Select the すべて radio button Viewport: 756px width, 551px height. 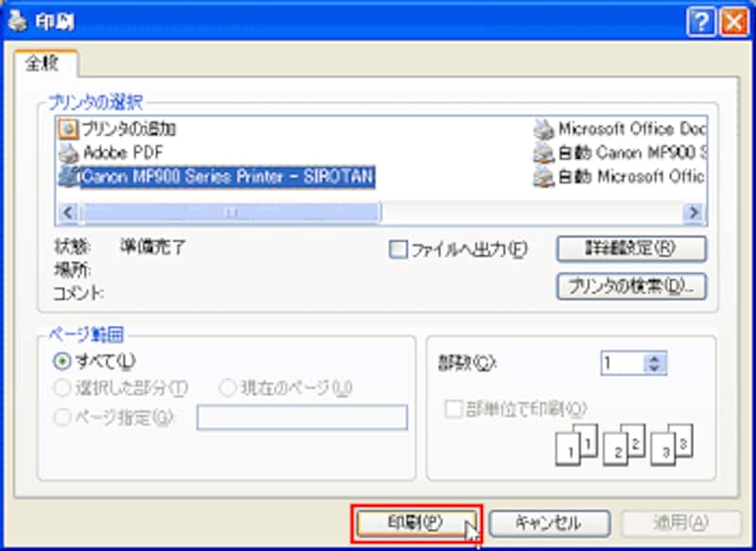pyautogui.click(x=62, y=361)
